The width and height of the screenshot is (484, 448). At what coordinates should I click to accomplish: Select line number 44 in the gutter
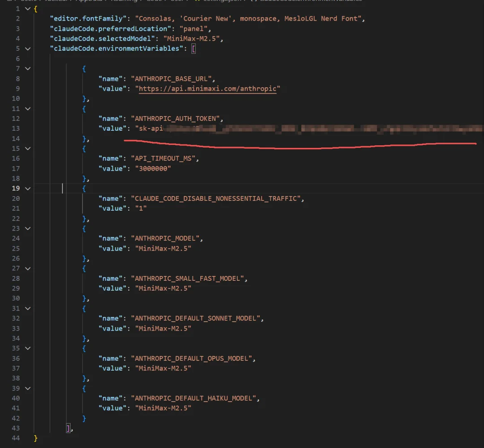pyautogui.click(x=16, y=438)
